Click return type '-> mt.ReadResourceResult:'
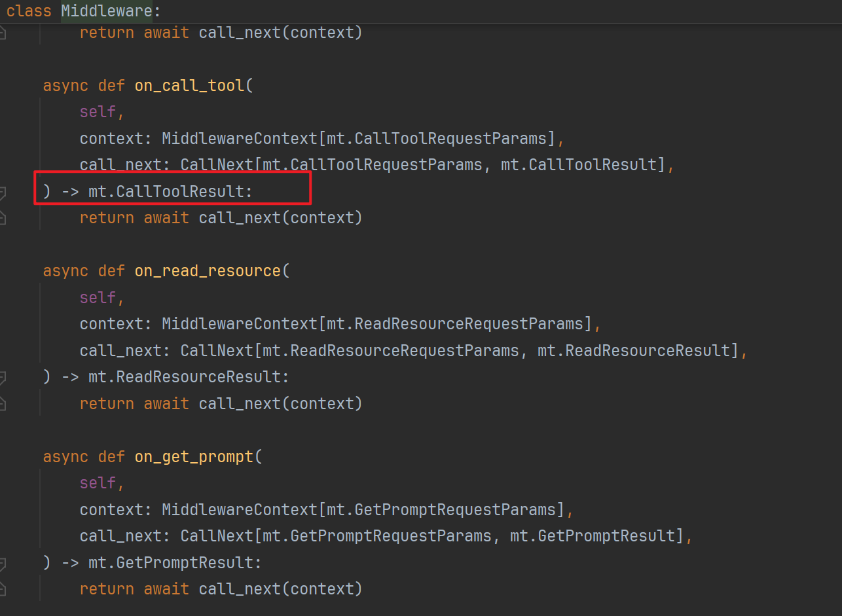 point(175,377)
